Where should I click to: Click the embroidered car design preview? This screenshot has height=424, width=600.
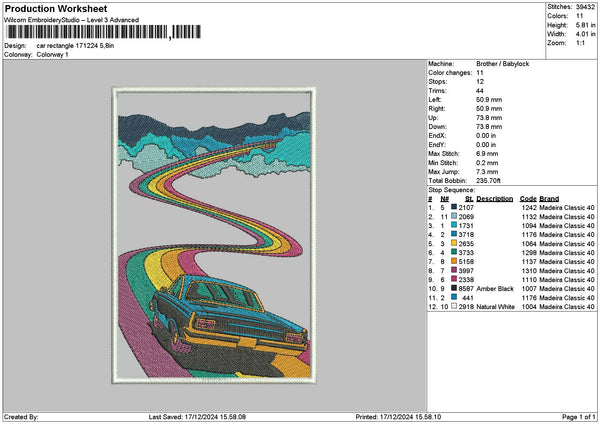214,235
